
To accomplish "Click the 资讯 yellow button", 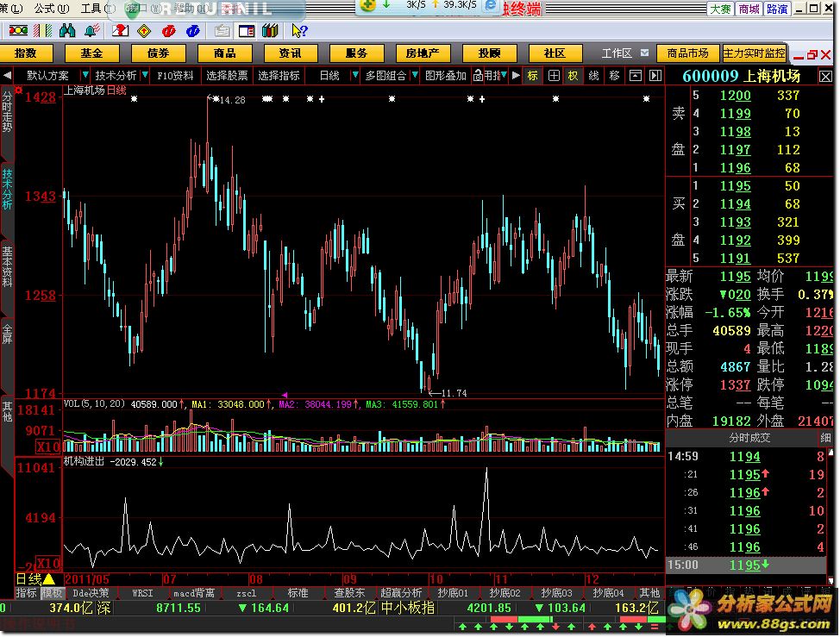I will point(291,53).
